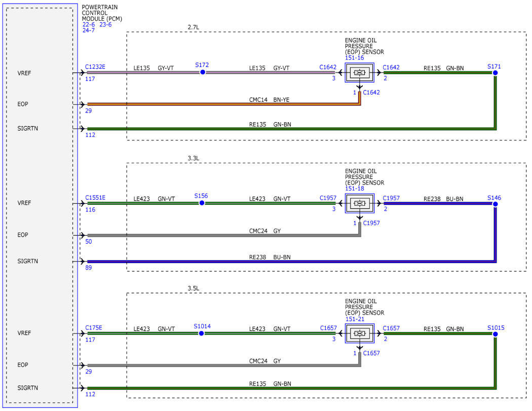Select the blue splice dot under S171

click(x=495, y=72)
